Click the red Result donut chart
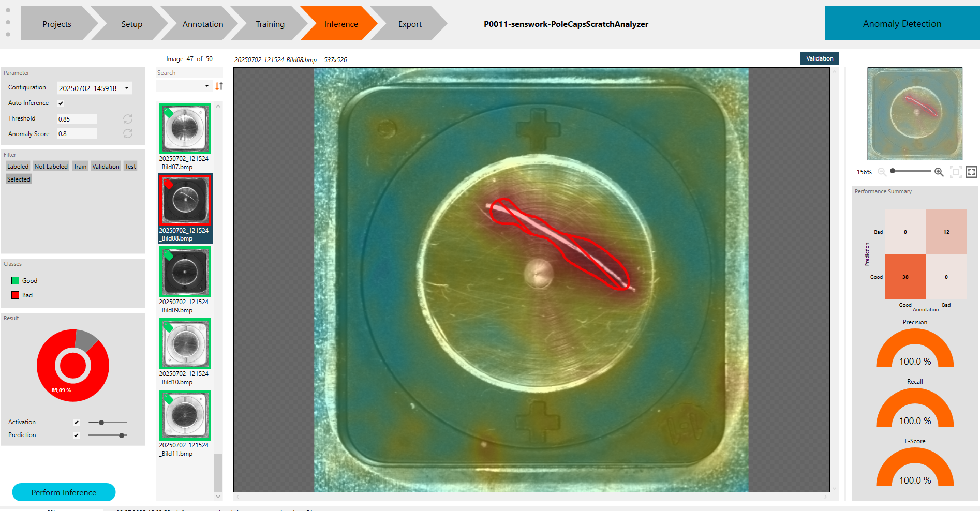Screen dimensions: 980x511 [x=73, y=366]
